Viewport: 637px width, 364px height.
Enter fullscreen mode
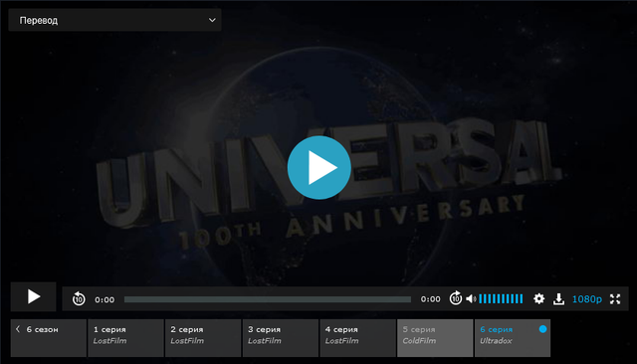(x=615, y=299)
